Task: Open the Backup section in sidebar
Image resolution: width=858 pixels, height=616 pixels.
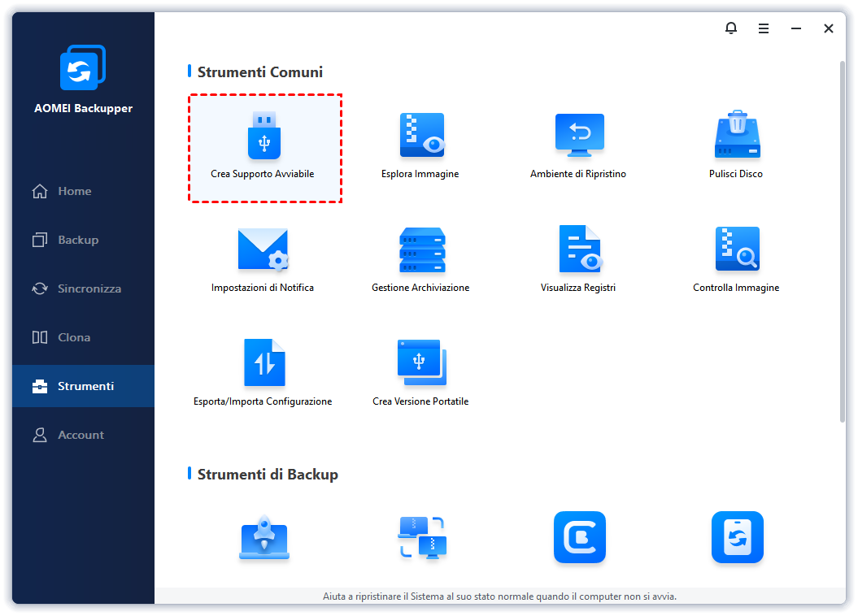Action: click(83, 240)
